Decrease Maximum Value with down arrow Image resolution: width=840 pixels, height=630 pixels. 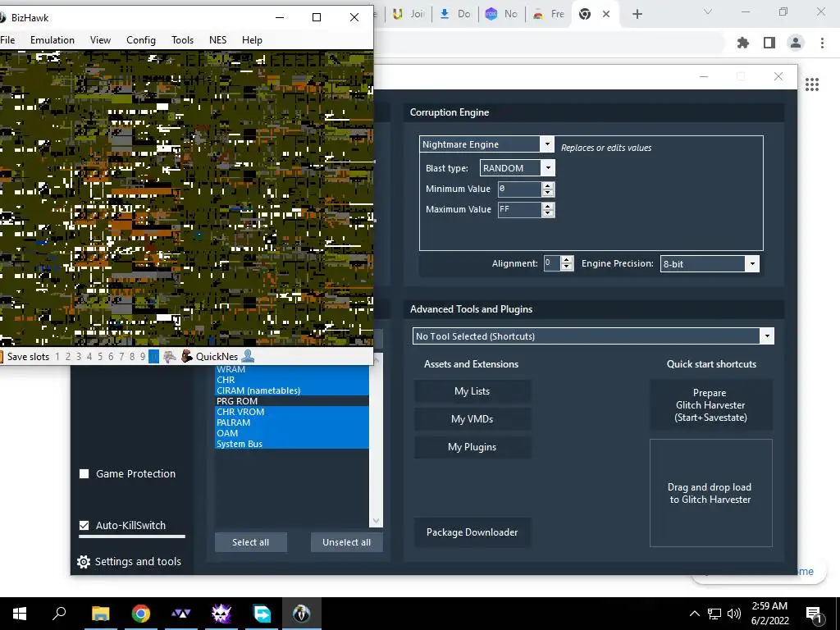click(x=547, y=213)
